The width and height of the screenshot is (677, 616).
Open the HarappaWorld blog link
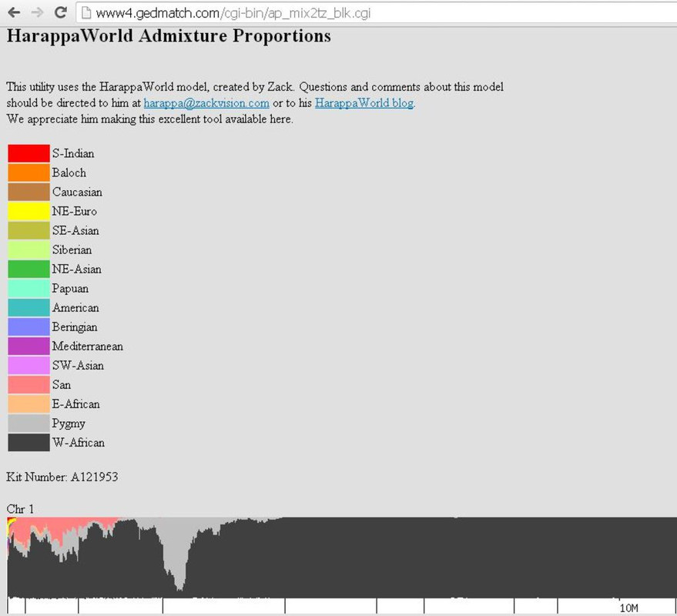[364, 103]
